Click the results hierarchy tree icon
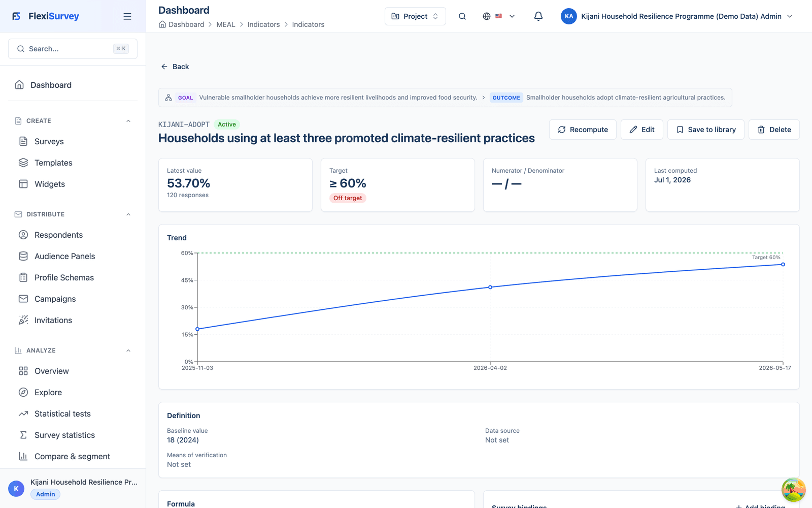812x508 pixels. point(168,98)
